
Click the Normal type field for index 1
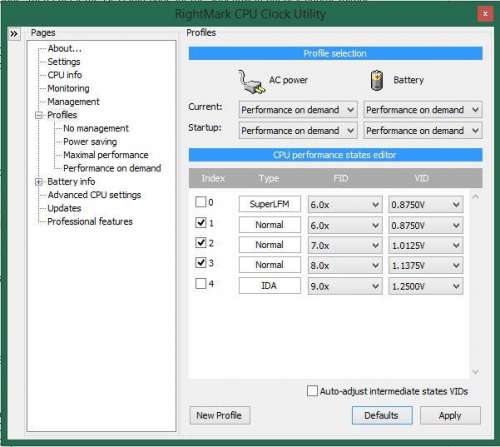270,225
